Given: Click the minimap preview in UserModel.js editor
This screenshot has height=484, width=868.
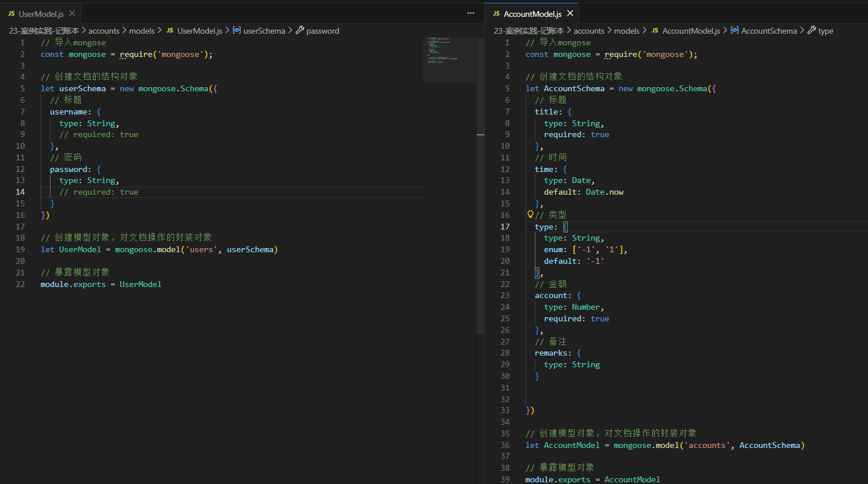Looking at the screenshot, I should pyautogui.click(x=449, y=59).
